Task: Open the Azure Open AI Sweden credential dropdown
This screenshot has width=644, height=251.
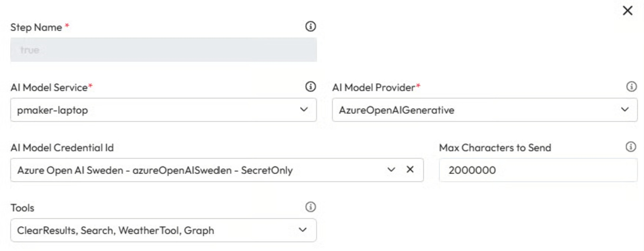Action: pyautogui.click(x=196, y=170)
